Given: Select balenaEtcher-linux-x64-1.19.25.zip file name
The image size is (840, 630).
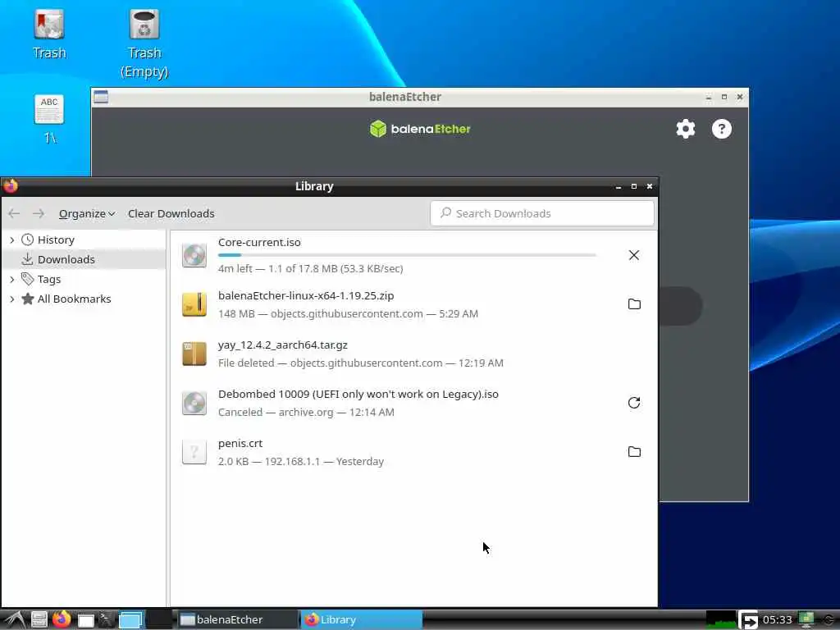Looking at the screenshot, I should (x=306, y=295).
